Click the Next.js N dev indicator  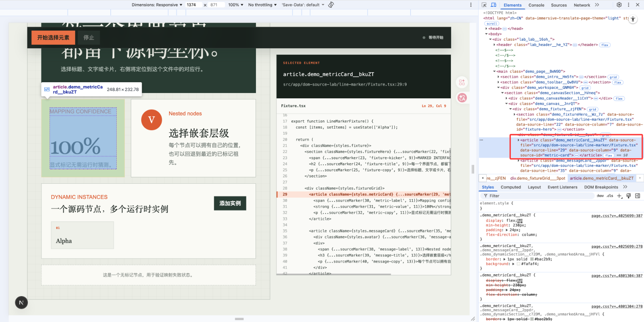[x=21, y=302]
